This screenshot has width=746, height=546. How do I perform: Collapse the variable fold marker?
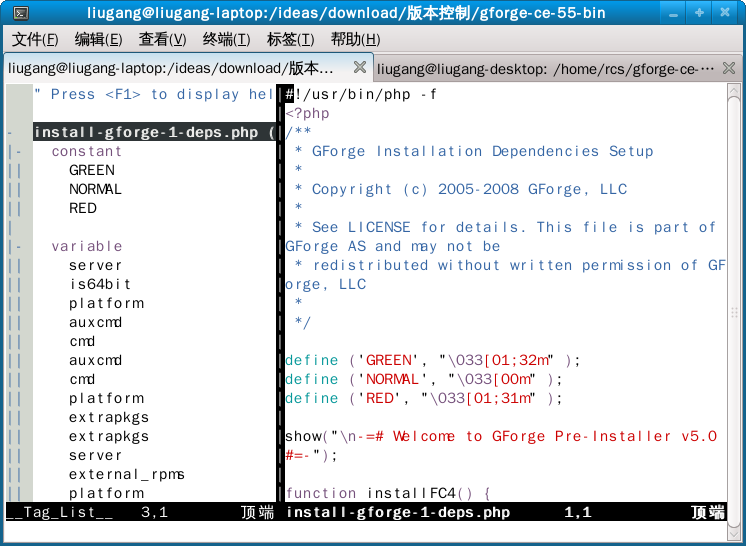pos(19,247)
